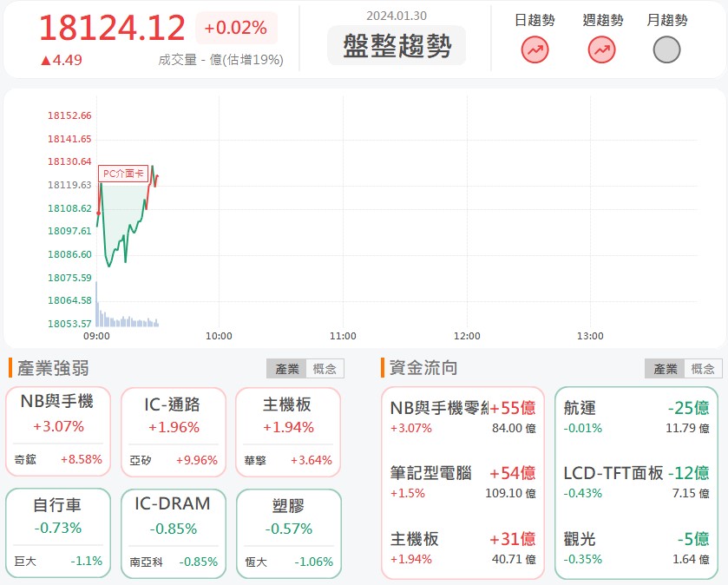Click the 資金流向 section heading
The height and width of the screenshot is (585, 728).
423,368
